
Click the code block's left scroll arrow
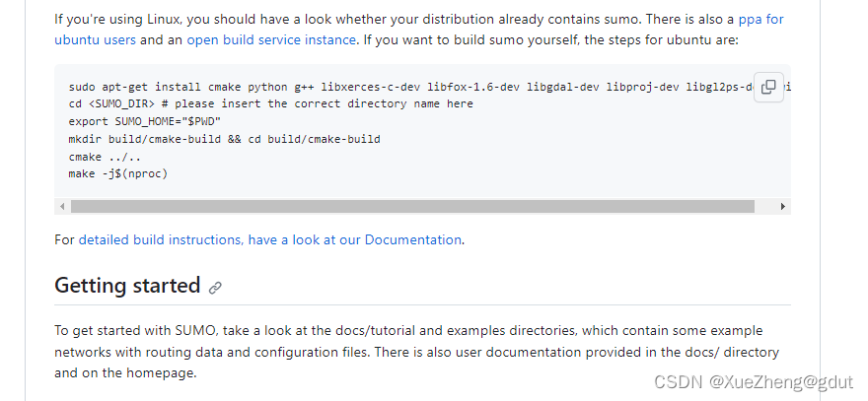(x=62, y=207)
